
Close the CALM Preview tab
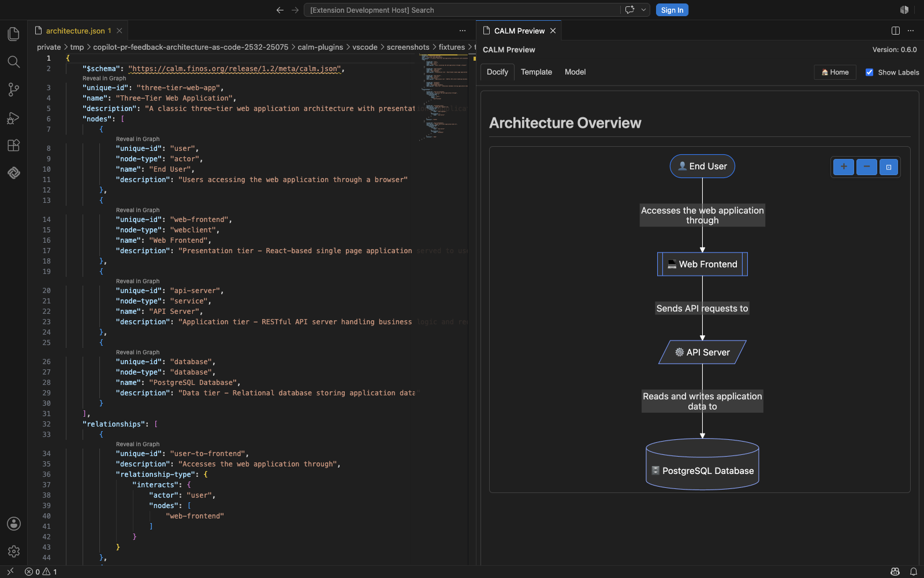click(553, 31)
